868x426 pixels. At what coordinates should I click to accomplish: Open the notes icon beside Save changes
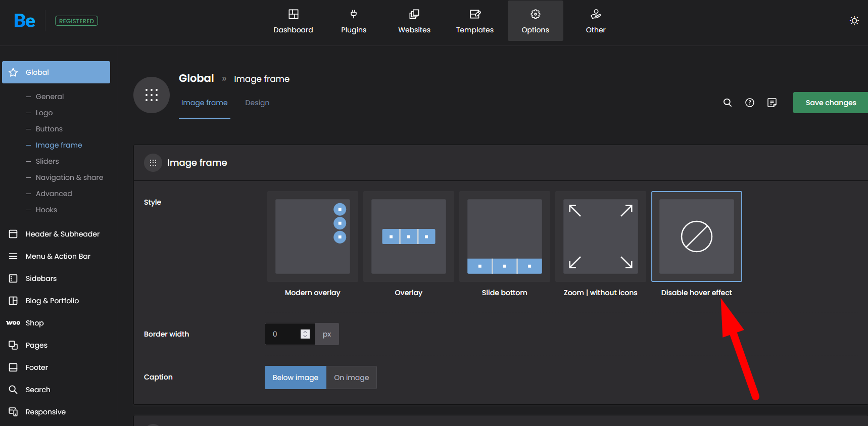[x=771, y=103]
